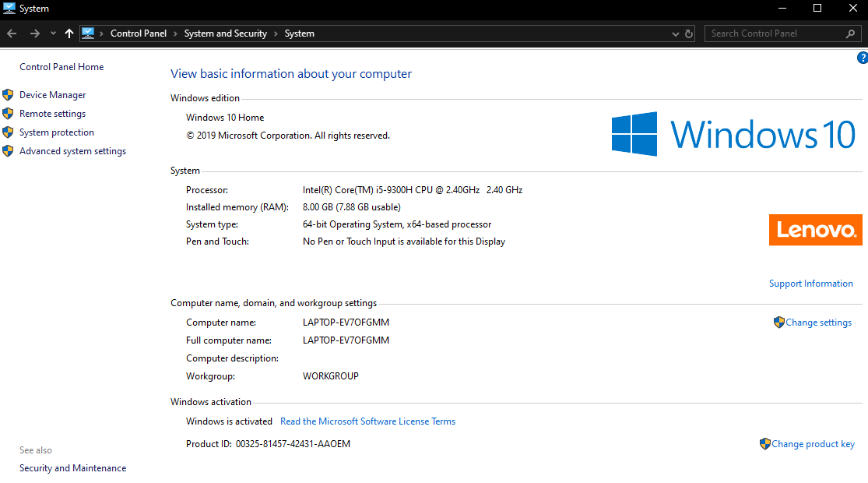Click the Full computer name value LAPTOP-EV7OFGMM

(346, 340)
